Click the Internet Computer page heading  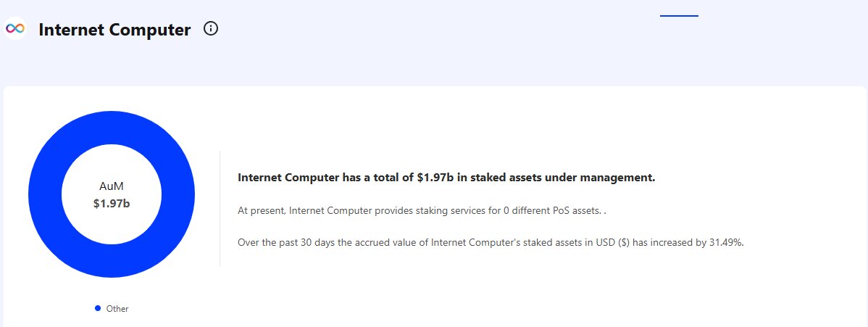tap(114, 30)
